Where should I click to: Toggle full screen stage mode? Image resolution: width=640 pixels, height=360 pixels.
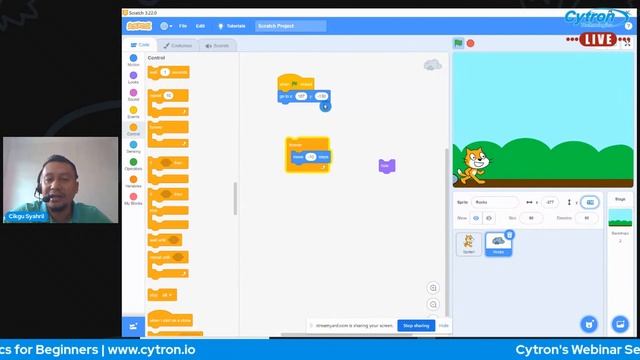[x=627, y=43]
